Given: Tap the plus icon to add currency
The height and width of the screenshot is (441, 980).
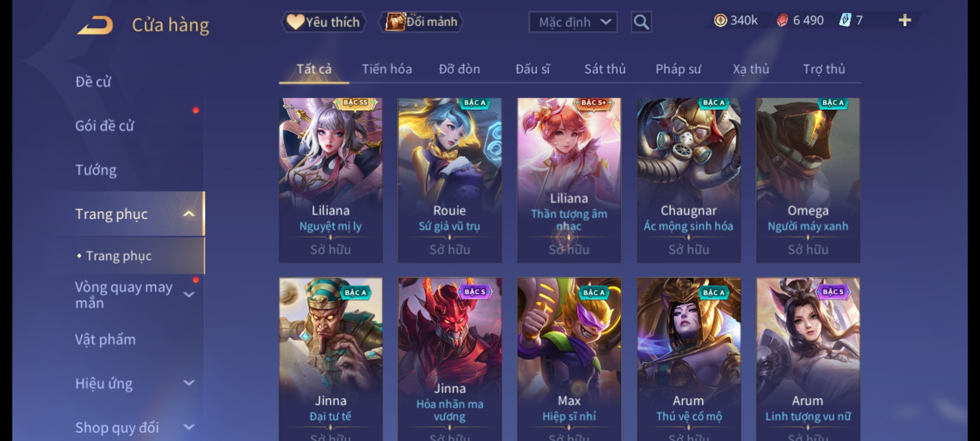Looking at the screenshot, I should (x=905, y=20).
